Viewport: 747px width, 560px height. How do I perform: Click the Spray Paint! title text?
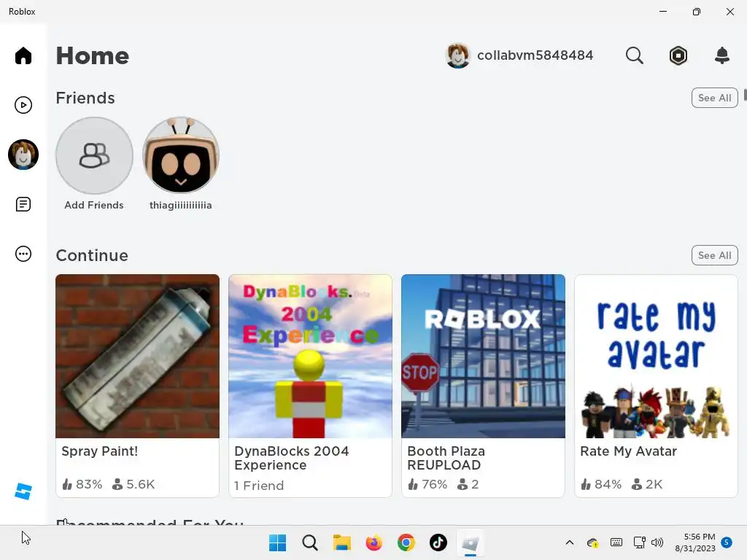click(x=99, y=451)
